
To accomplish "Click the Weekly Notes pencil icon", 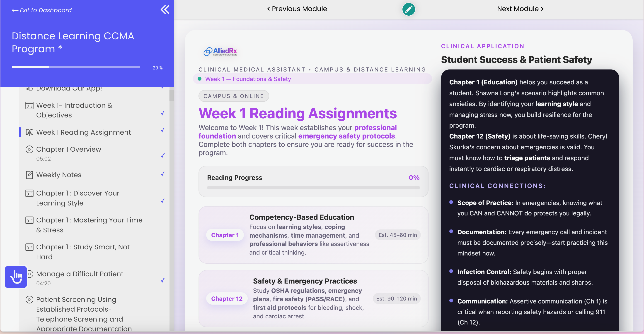I will point(29,175).
